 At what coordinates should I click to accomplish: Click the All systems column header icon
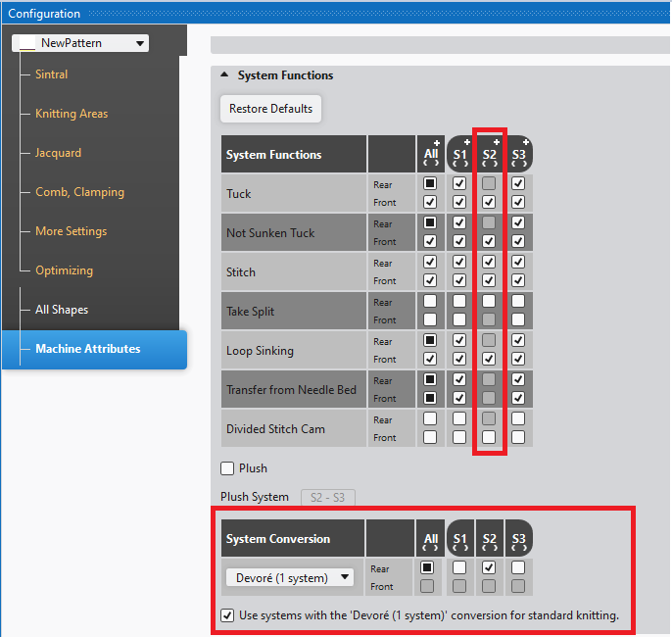(430, 155)
